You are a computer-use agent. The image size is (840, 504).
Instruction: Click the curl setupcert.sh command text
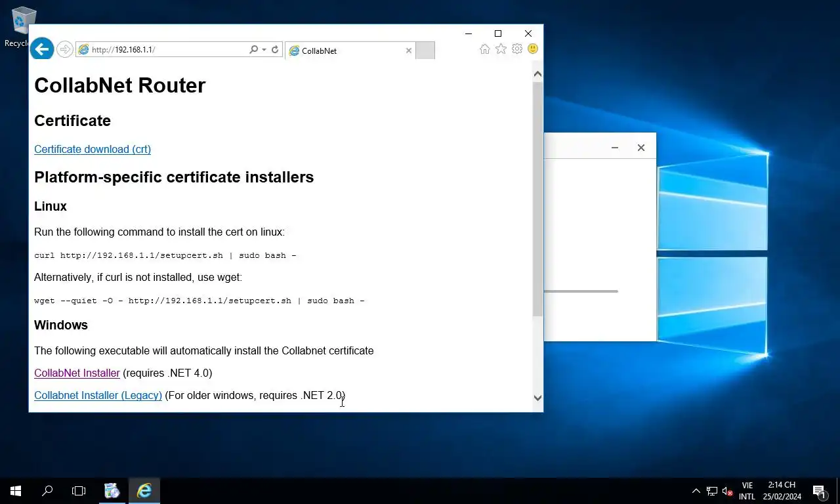(x=165, y=255)
